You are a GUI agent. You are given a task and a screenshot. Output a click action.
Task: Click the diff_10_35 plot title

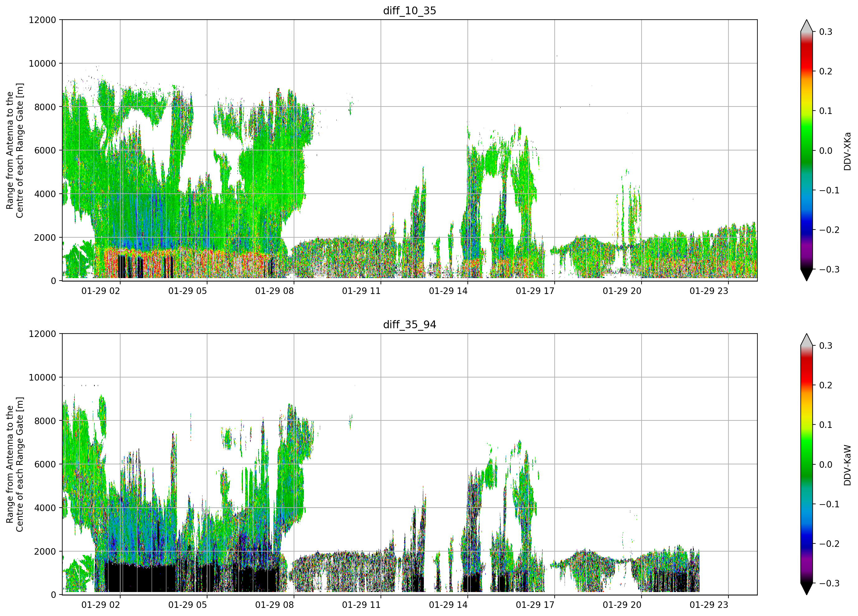tap(409, 11)
